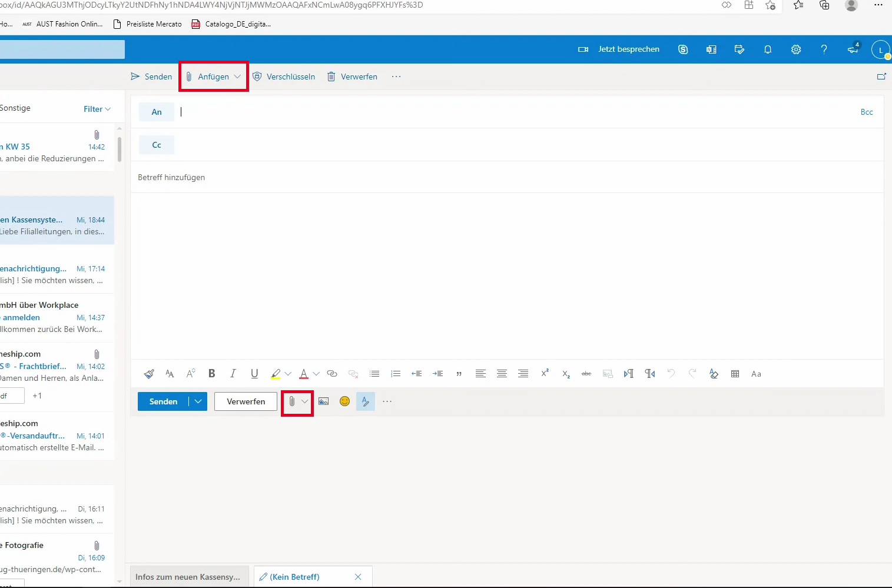Toggle underline formatting
Image resolution: width=892 pixels, height=588 pixels.
[254, 374]
